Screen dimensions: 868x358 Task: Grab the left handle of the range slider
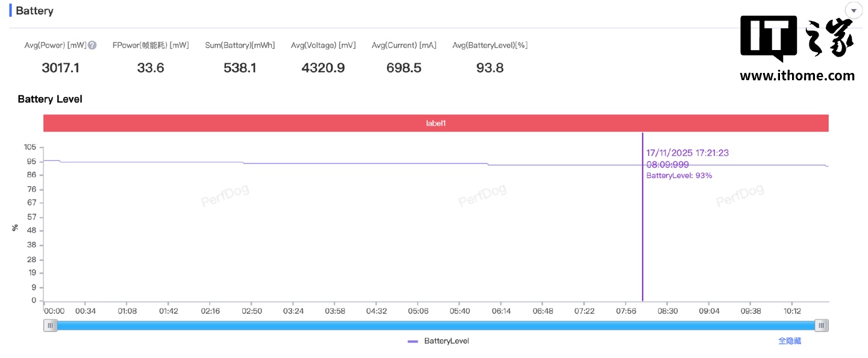click(51, 325)
